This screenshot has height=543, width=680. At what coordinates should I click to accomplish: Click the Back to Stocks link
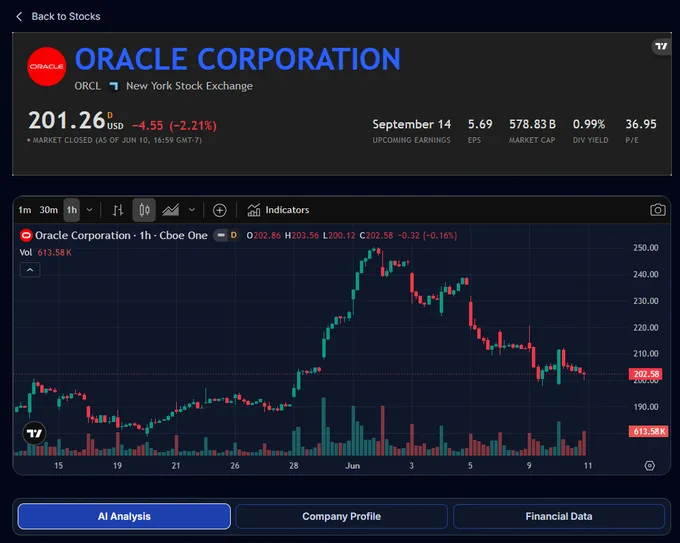pyautogui.click(x=66, y=16)
